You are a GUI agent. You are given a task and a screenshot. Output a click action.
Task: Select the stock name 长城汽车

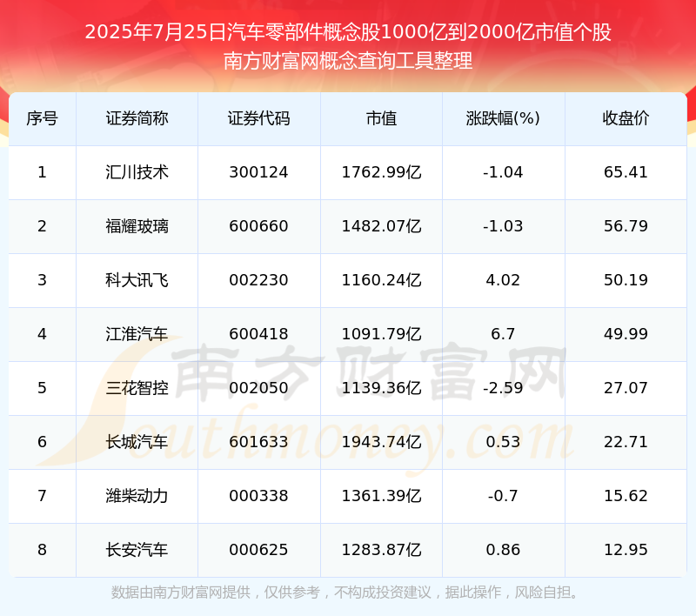pyautogui.click(x=137, y=442)
